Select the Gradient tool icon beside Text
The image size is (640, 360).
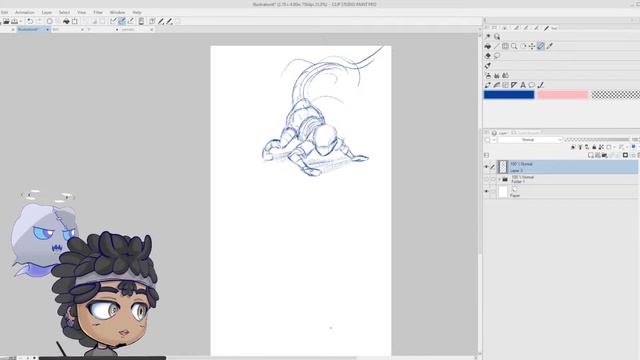tap(514, 85)
